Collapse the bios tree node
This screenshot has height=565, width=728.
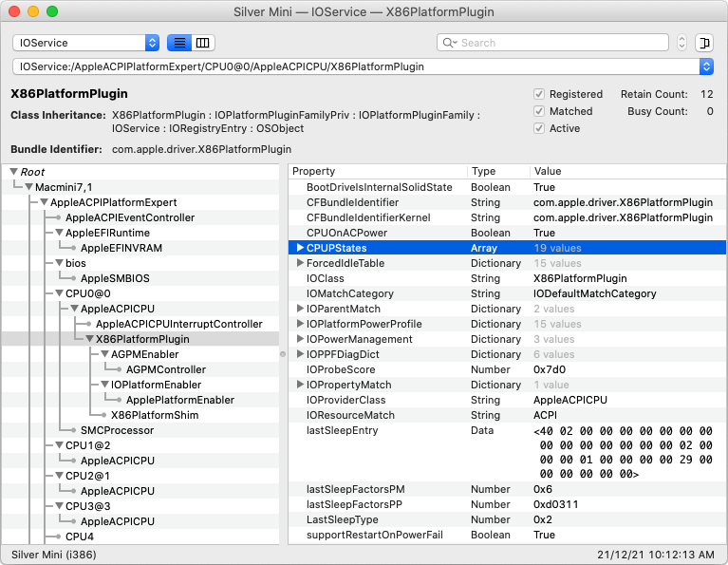(59, 263)
